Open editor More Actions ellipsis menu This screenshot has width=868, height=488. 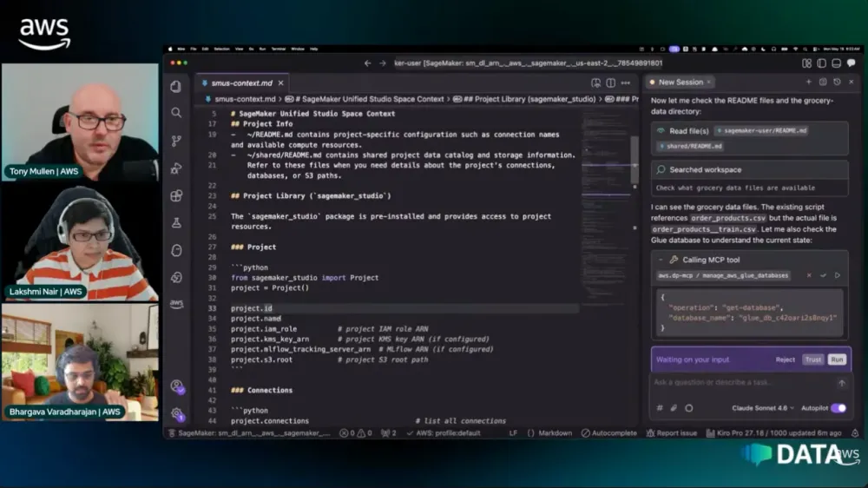[626, 83]
